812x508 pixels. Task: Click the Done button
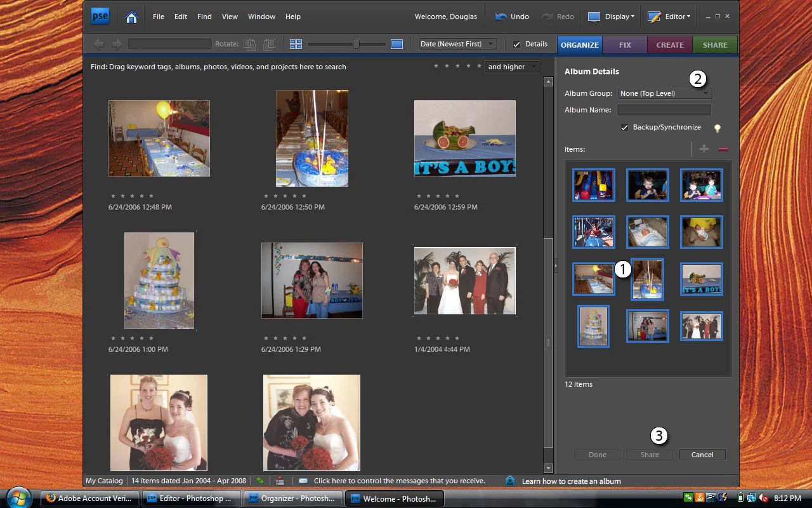[598, 455]
